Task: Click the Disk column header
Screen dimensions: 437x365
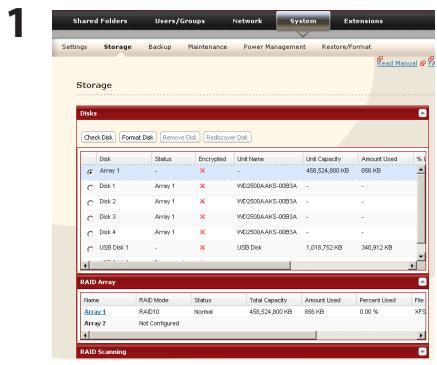Action: click(x=124, y=159)
